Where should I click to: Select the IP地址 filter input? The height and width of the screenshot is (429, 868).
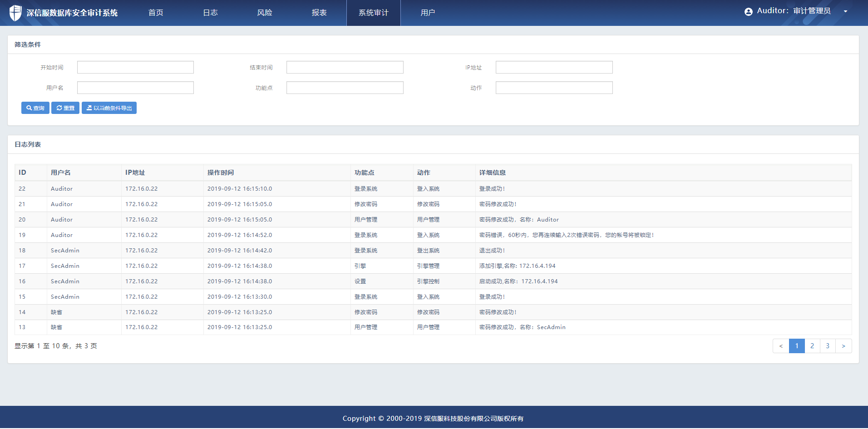click(554, 67)
